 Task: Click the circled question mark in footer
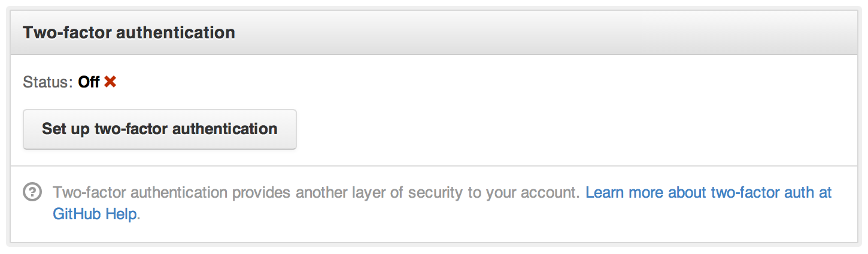pyautogui.click(x=32, y=192)
